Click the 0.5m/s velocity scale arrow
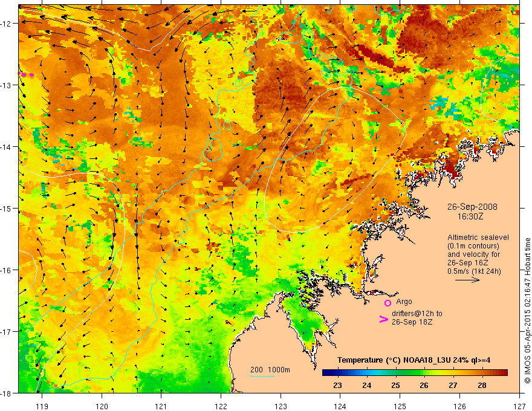Image resolution: width=532 pixels, height=411 pixels. coord(467,280)
